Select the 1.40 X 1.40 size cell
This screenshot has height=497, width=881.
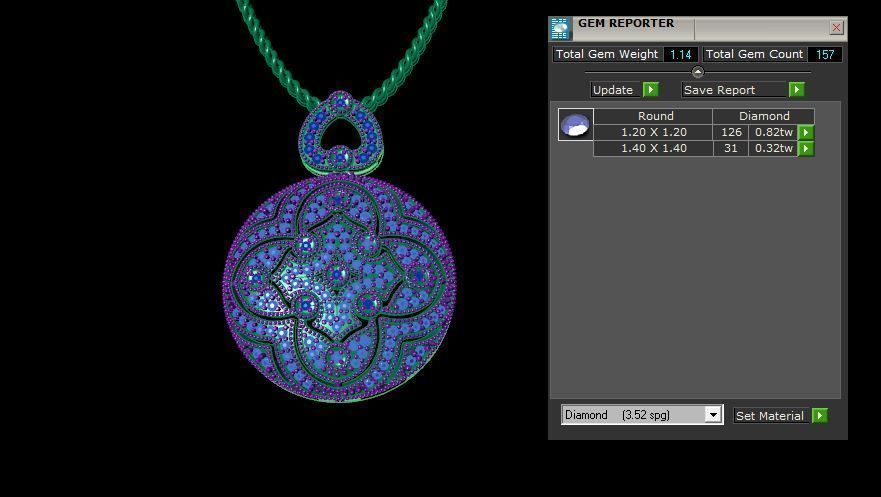point(653,148)
